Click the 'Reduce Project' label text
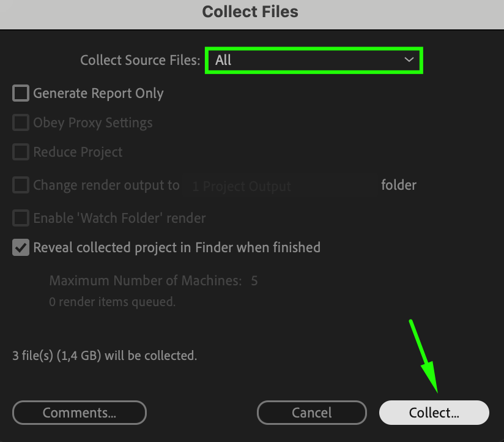The width and height of the screenshot is (504, 442). point(78,152)
